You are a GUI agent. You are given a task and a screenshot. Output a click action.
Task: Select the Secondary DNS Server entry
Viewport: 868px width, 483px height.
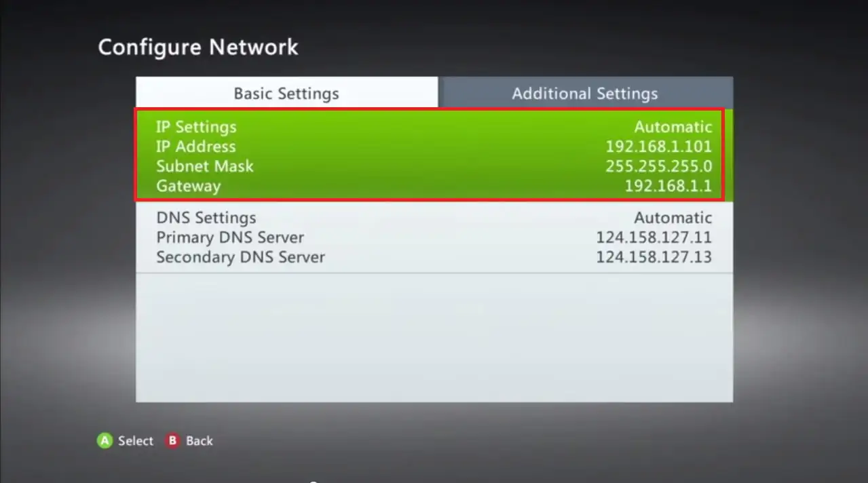coord(240,257)
